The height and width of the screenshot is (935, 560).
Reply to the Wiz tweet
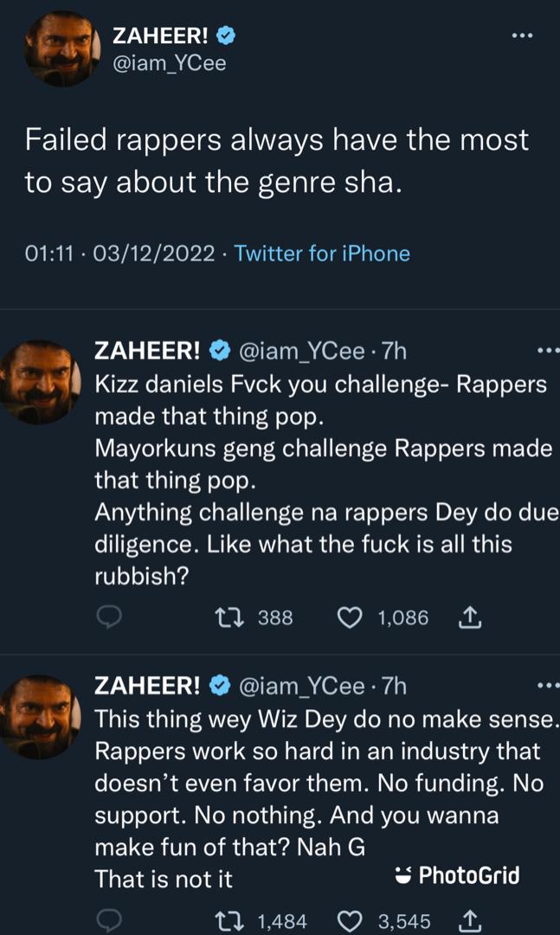point(109,920)
